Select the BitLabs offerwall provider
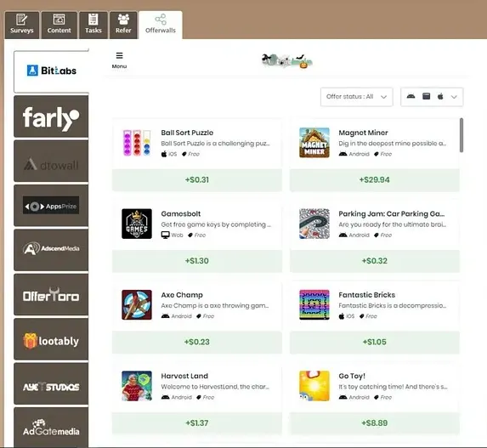This screenshot has height=448, width=487. click(51, 71)
